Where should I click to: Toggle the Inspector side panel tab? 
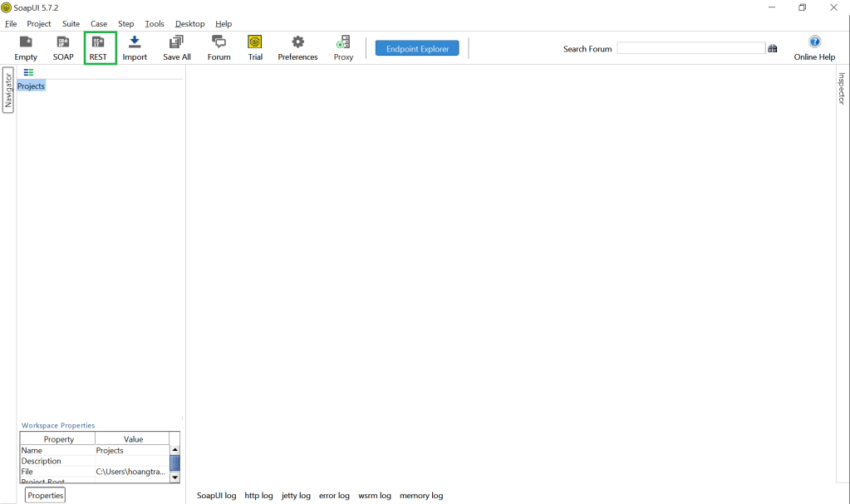841,88
